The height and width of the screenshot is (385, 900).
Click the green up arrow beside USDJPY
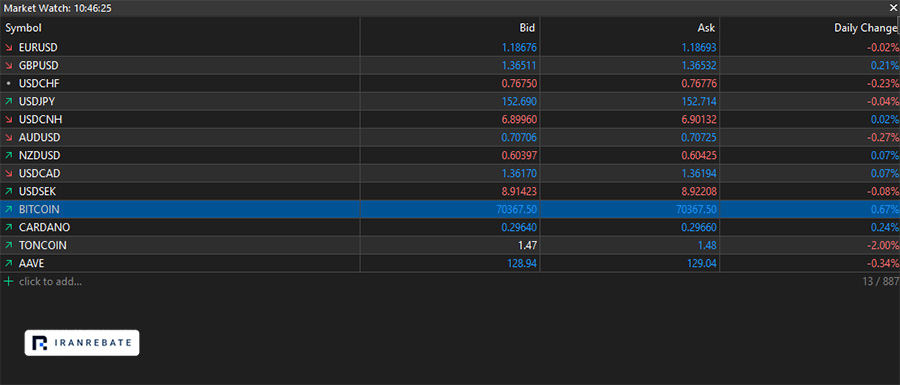(9, 102)
